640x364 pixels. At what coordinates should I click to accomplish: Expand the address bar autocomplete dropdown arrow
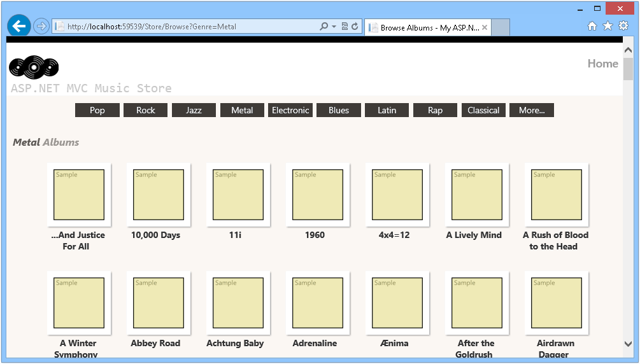tap(334, 27)
